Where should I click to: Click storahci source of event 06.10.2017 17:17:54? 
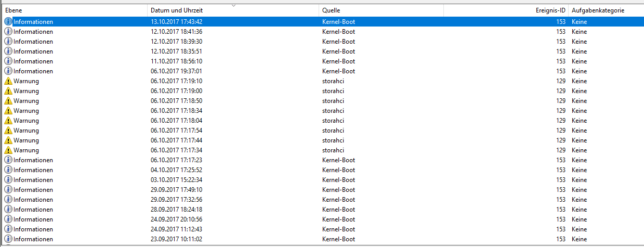point(333,131)
